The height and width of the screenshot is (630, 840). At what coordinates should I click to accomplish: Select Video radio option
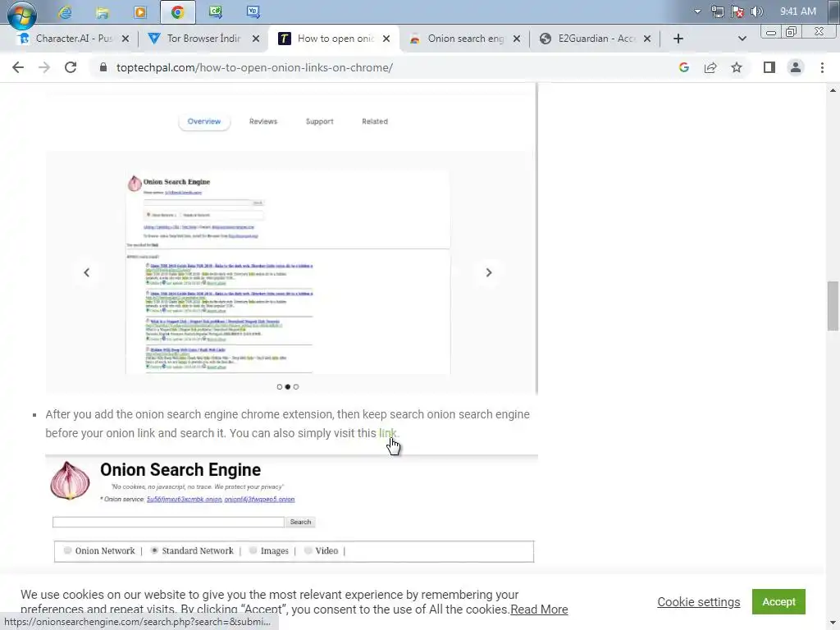click(308, 550)
